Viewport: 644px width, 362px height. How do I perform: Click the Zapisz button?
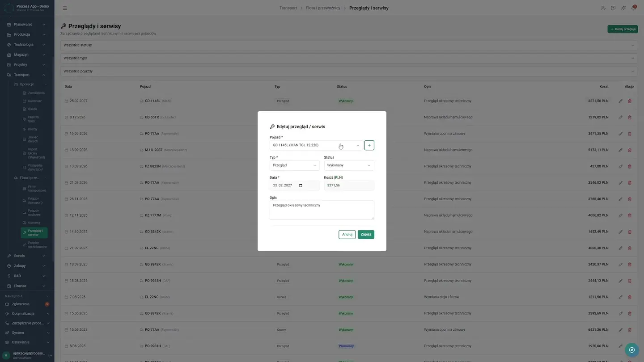pyautogui.click(x=366, y=235)
